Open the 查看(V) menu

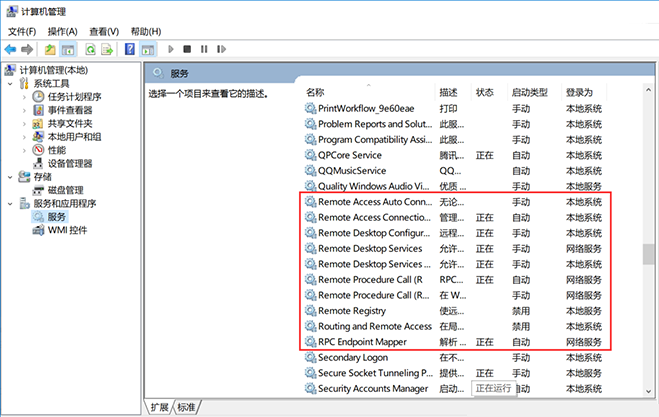point(104,31)
